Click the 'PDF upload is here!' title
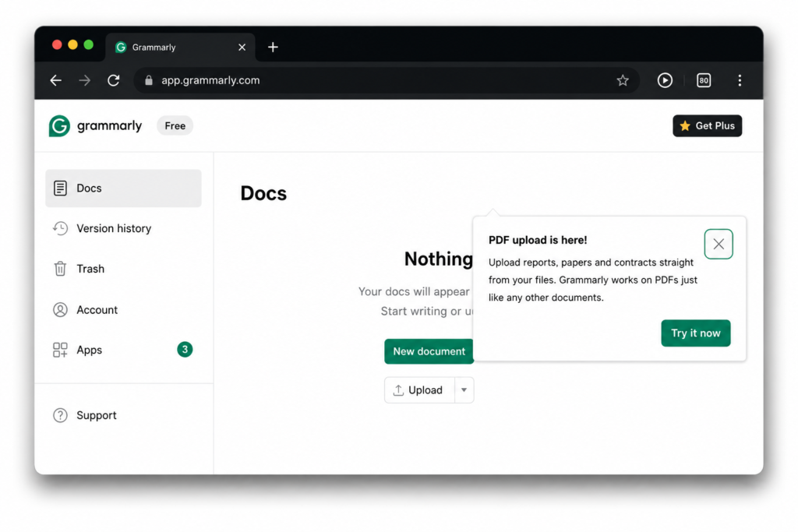 (x=538, y=240)
